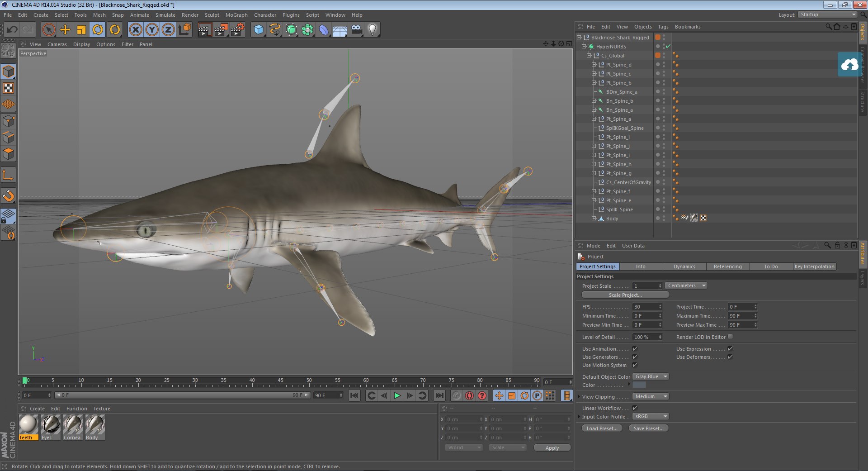Click the Undo arrow icon
Image resolution: width=868 pixels, height=471 pixels.
[x=12, y=30]
